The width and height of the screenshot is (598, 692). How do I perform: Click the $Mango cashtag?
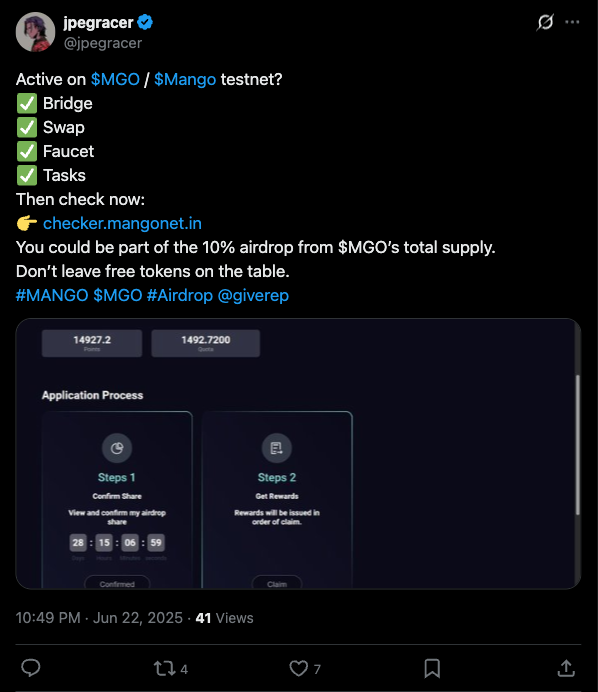pos(185,79)
